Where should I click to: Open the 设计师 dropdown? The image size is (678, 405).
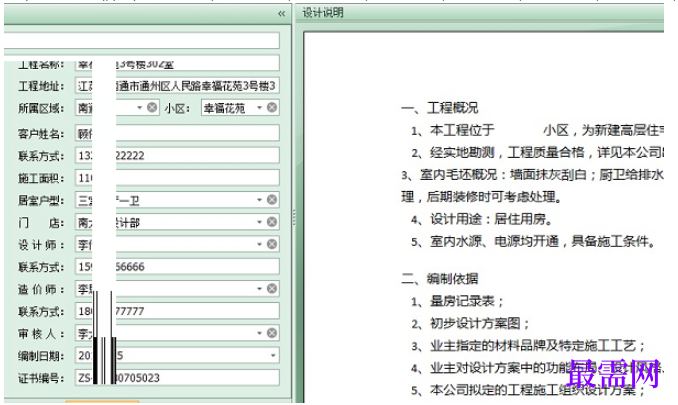[x=259, y=244]
